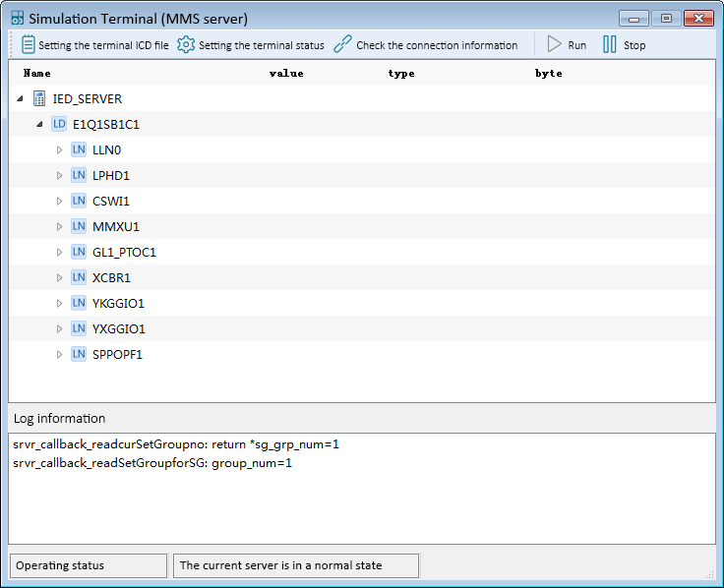Image resolution: width=724 pixels, height=588 pixels.
Task: Click the LN icon beside XCBR1
Action: click(x=79, y=278)
